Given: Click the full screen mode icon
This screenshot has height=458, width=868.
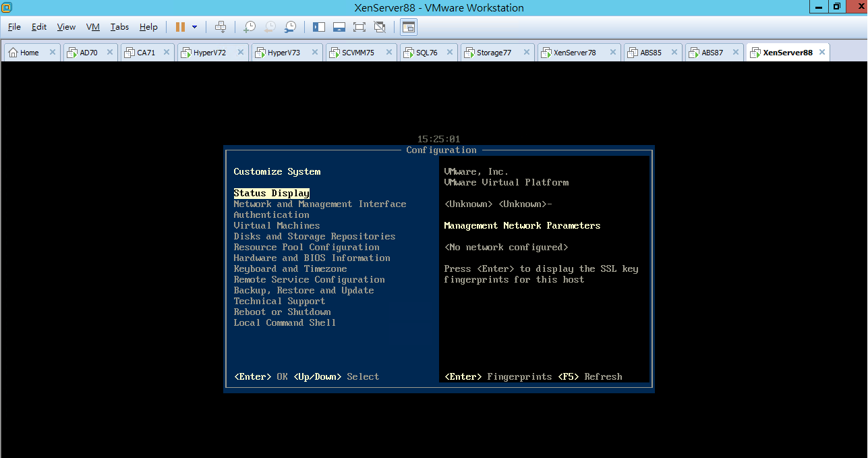Looking at the screenshot, I should [x=359, y=27].
